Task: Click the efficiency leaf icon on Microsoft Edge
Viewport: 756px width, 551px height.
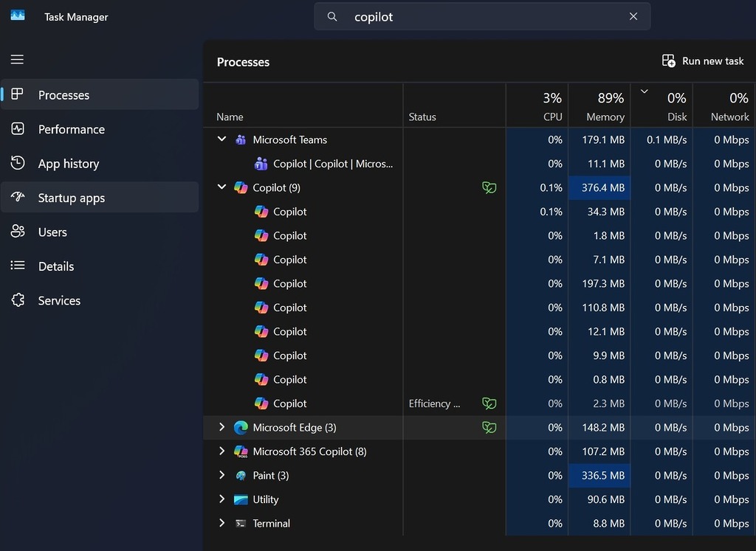Action: coord(489,427)
